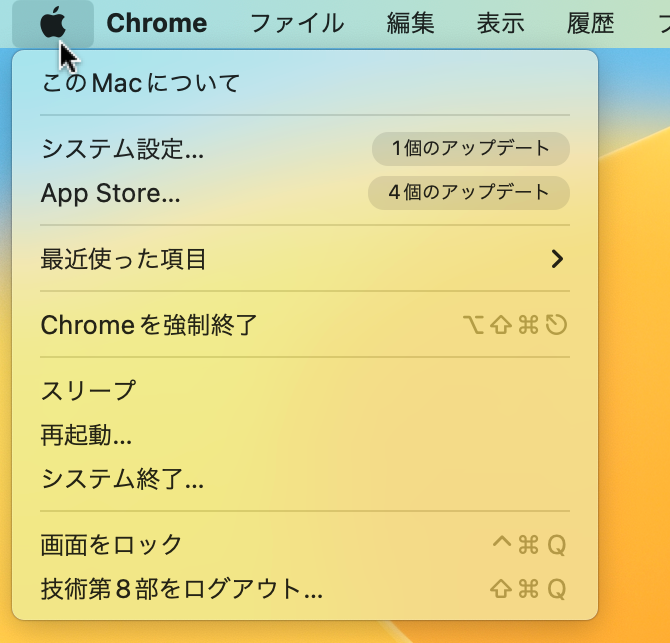Open the 編集 menu in menu bar
Image resolution: width=670 pixels, height=643 pixels.
click(x=411, y=23)
